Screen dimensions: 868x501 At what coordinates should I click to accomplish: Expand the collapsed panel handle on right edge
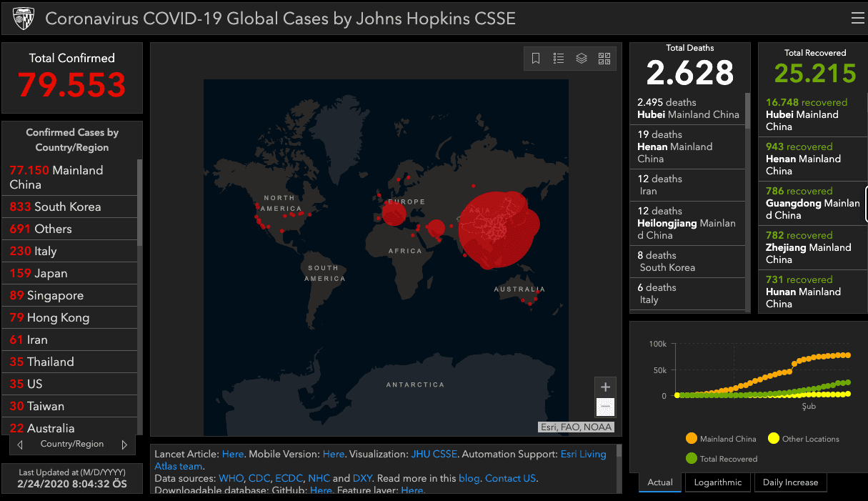coord(866,204)
